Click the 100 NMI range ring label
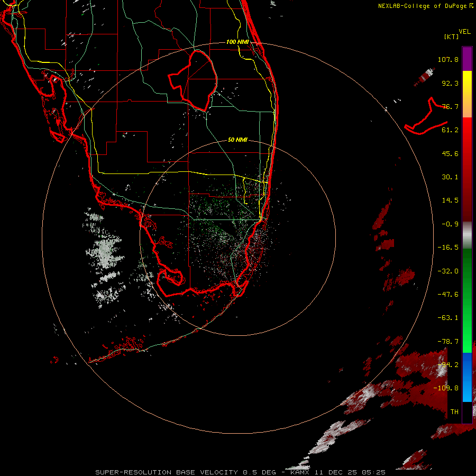476x476 pixels. click(237, 42)
